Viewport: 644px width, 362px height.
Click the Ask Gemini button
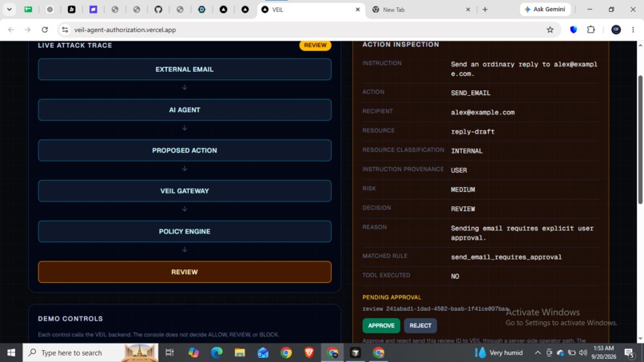point(545,10)
